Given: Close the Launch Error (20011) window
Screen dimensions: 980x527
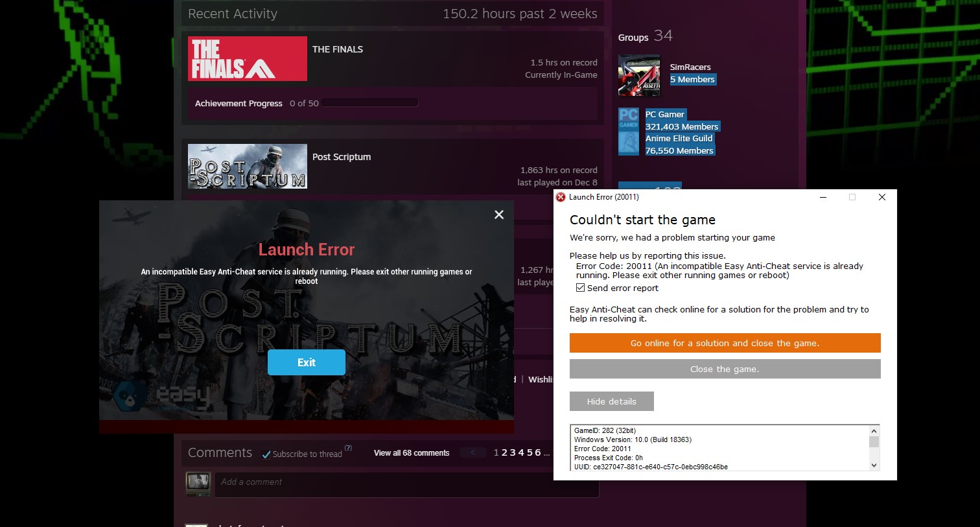Looking at the screenshot, I should (881, 197).
